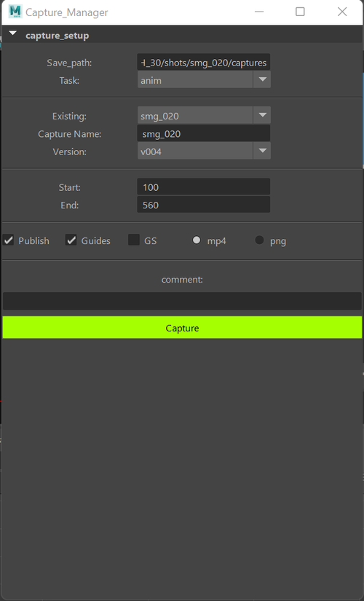
Task: Click the Save_path text field
Action: point(203,63)
